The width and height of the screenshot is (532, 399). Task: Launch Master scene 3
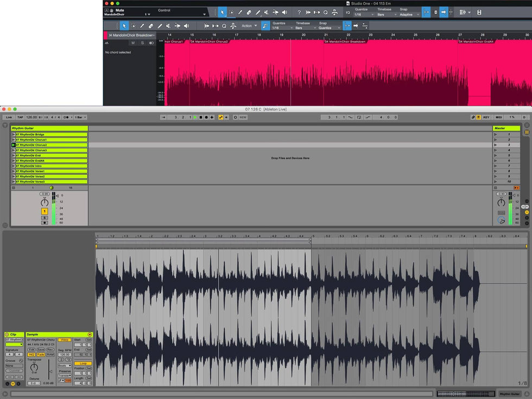pos(495,145)
